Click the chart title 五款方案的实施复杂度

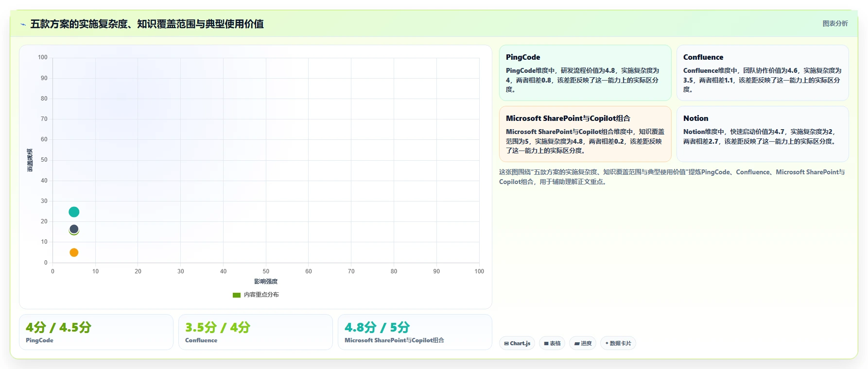pyautogui.click(x=147, y=24)
